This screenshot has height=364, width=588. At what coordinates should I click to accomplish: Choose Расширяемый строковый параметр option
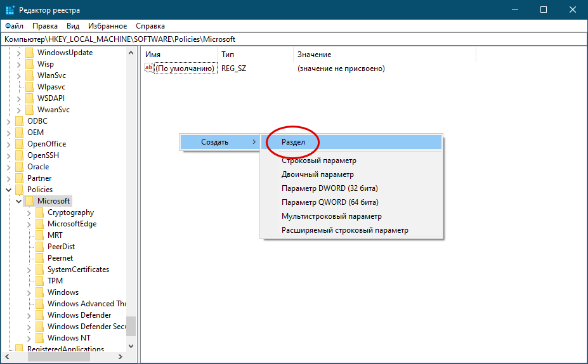point(352,230)
